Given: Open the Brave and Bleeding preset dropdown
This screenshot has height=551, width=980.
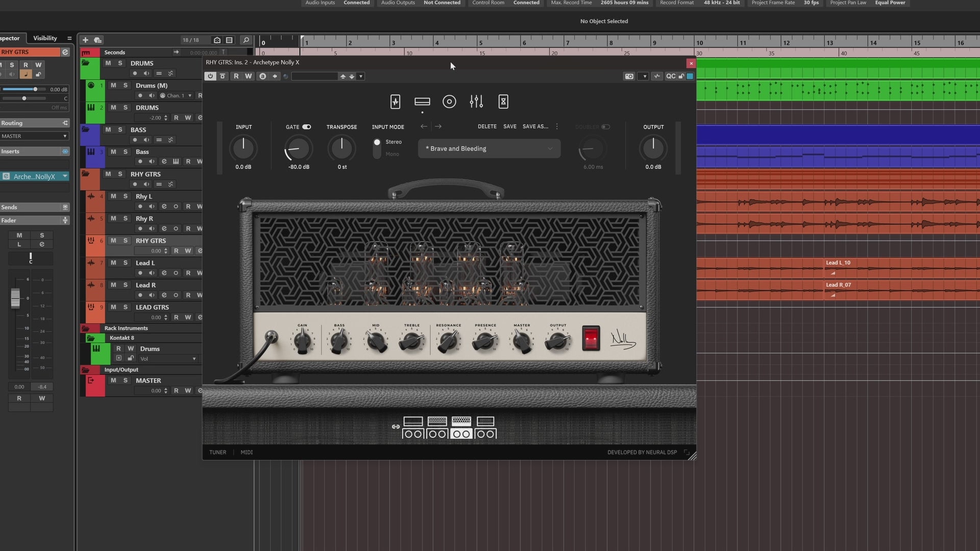Looking at the screenshot, I should pos(489,148).
